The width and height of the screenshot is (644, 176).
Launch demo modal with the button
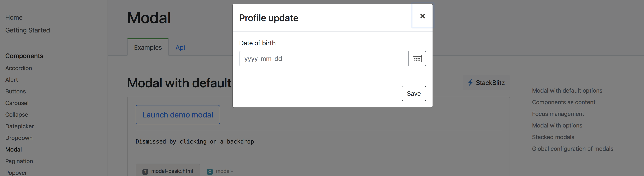tap(178, 114)
